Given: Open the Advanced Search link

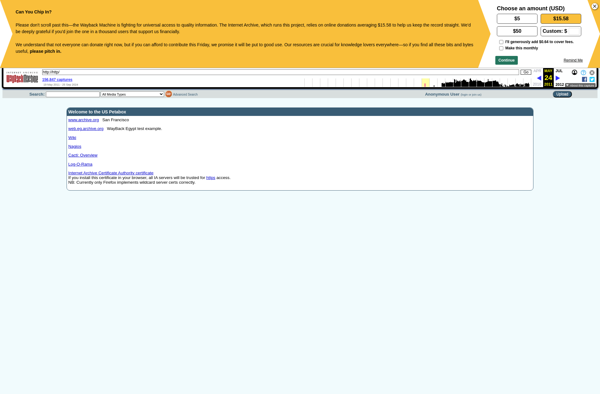Looking at the screenshot, I should click(185, 94).
